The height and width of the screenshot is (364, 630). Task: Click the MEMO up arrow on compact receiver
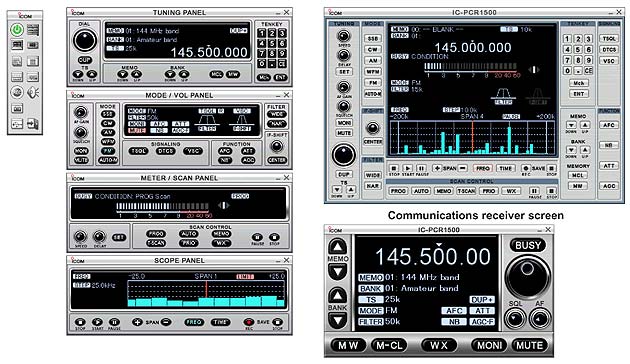[338, 247]
